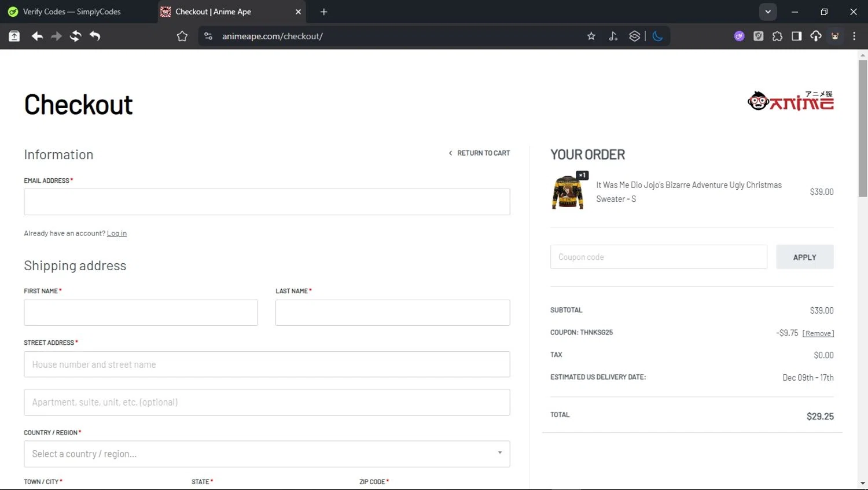The image size is (868, 490).
Task: Go back with the browser back arrow
Action: 37,36
